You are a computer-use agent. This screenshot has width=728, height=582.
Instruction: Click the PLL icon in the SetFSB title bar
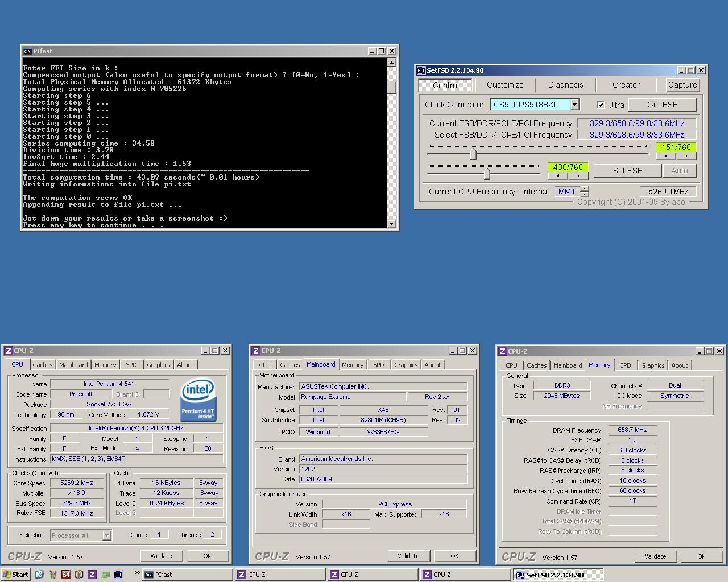tap(421, 70)
